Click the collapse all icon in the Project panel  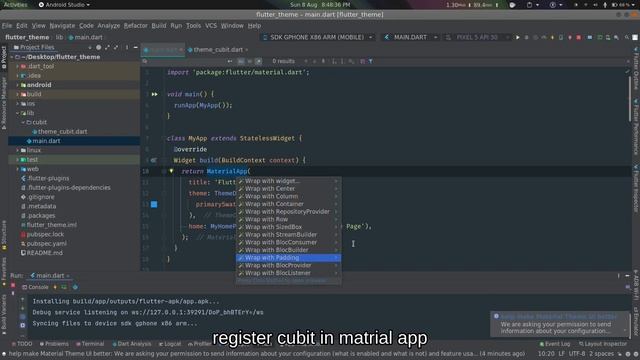click(116, 47)
